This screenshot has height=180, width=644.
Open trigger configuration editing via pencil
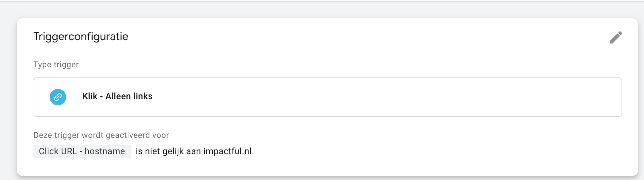tap(616, 37)
